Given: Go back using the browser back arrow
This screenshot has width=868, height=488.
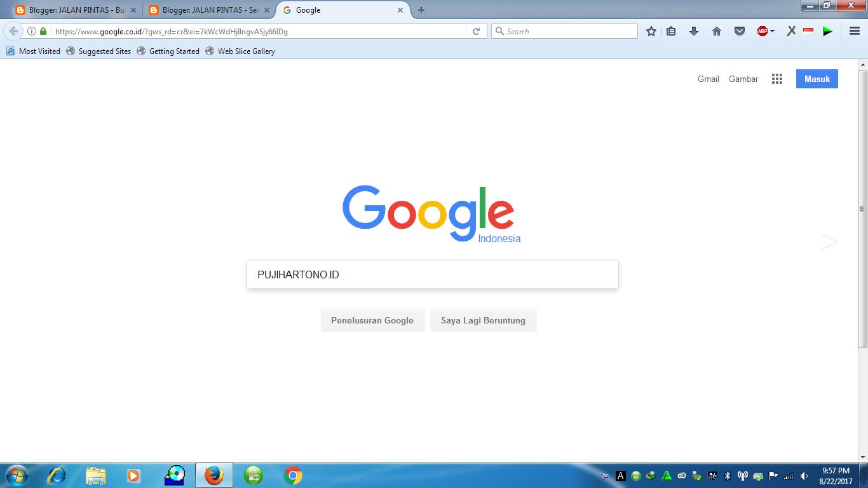Looking at the screenshot, I should point(13,31).
